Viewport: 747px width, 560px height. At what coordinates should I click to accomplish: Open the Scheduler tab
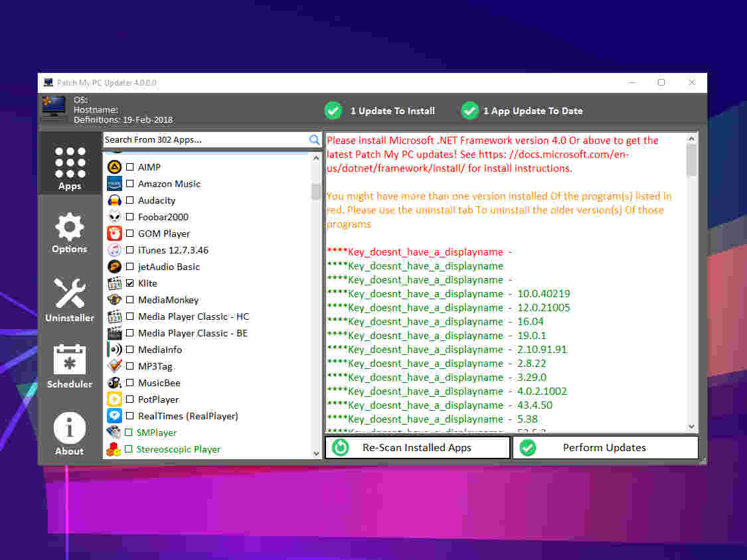coord(69,364)
